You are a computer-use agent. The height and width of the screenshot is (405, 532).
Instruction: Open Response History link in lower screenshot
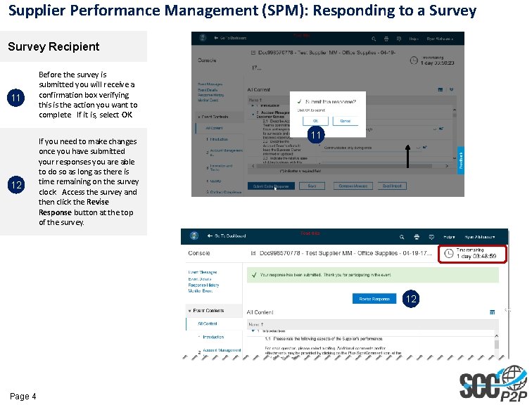(x=203, y=285)
